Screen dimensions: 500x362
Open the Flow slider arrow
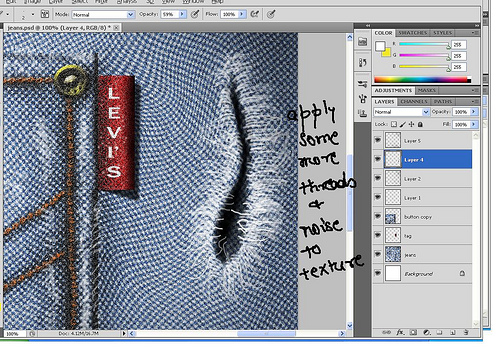242,14
